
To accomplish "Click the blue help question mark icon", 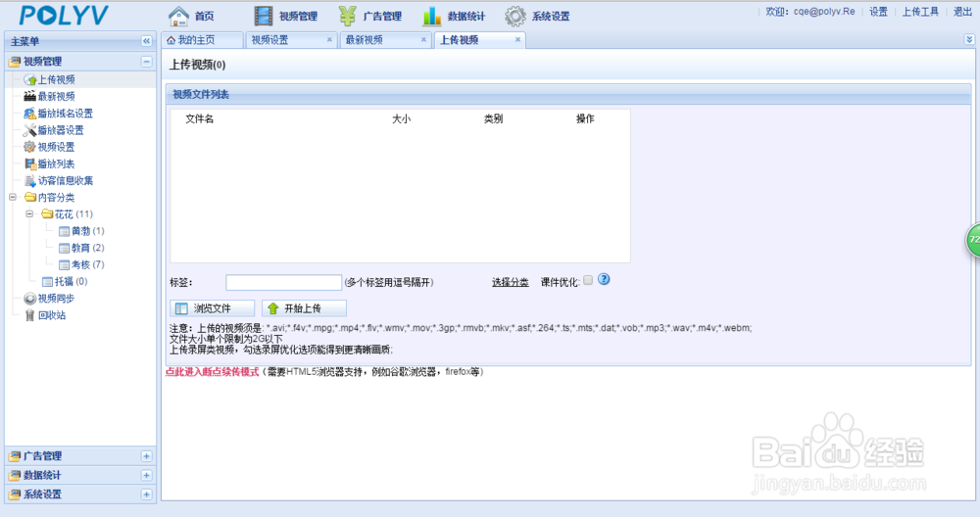I will tap(604, 279).
